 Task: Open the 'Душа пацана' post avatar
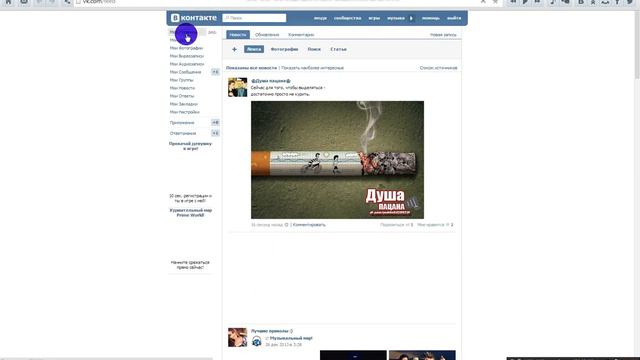238,87
